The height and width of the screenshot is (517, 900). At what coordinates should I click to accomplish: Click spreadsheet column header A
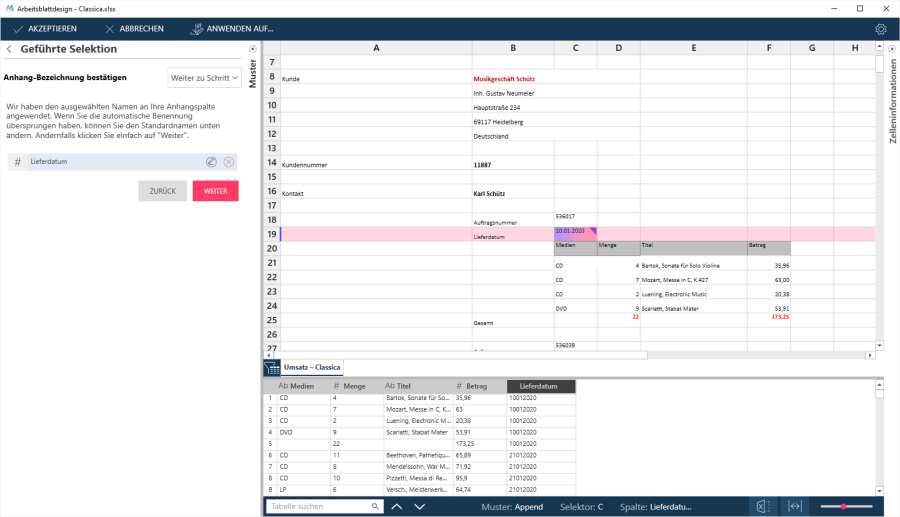(x=376, y=48)
